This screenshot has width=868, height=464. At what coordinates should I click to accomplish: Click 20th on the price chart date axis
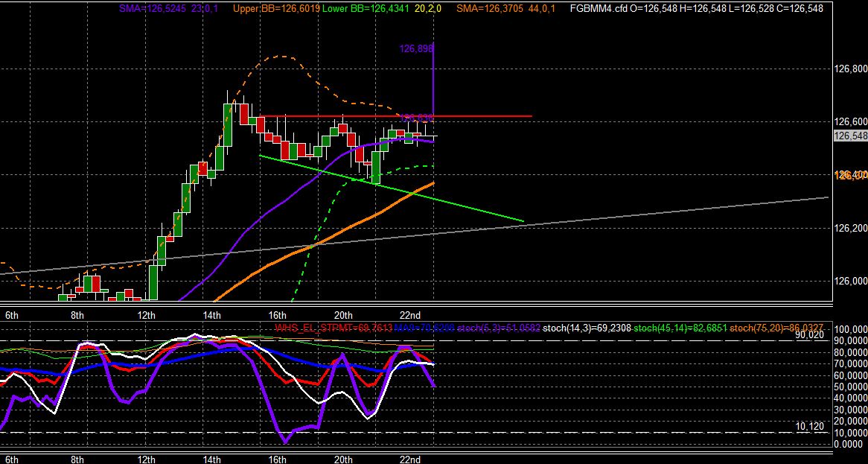tap(343, 316)
